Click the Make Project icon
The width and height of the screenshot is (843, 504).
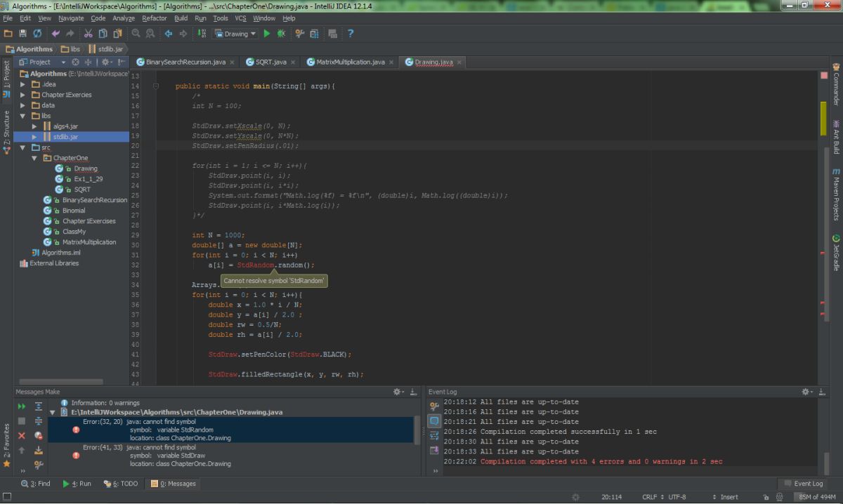202,33
